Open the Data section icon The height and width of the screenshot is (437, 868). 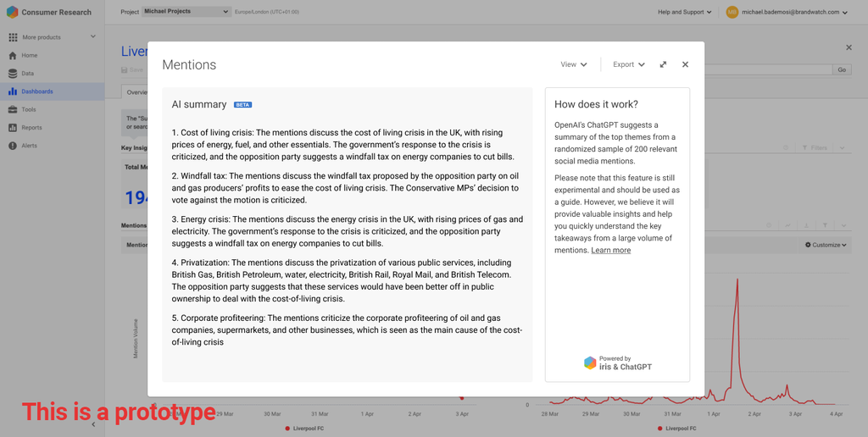(x=13, y=74)
